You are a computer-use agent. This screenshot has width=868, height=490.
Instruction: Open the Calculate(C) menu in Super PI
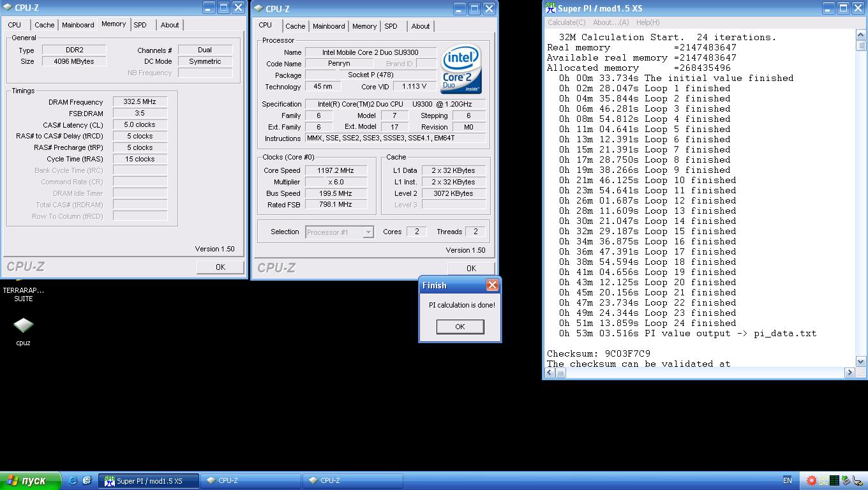click(x=566, y=22)
